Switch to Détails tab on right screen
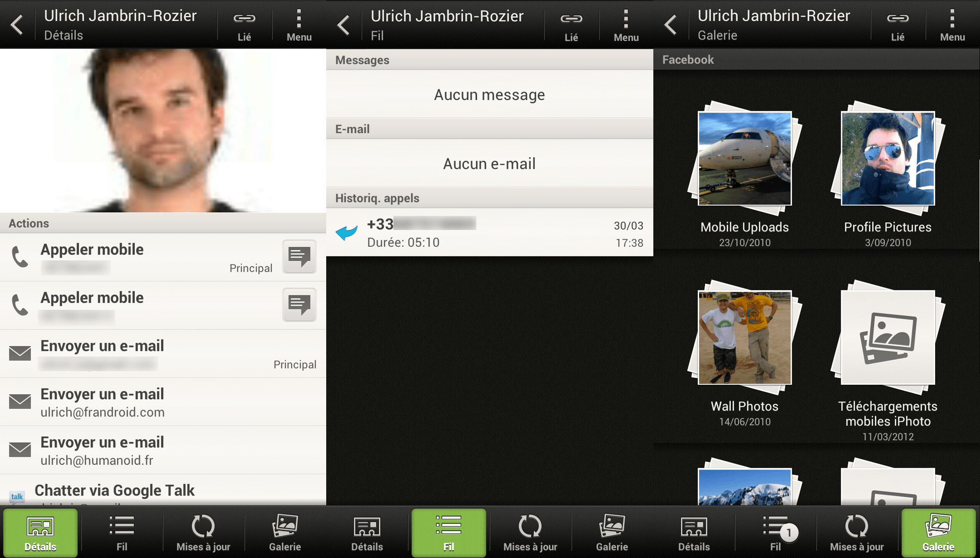 [x=694, y=533]
